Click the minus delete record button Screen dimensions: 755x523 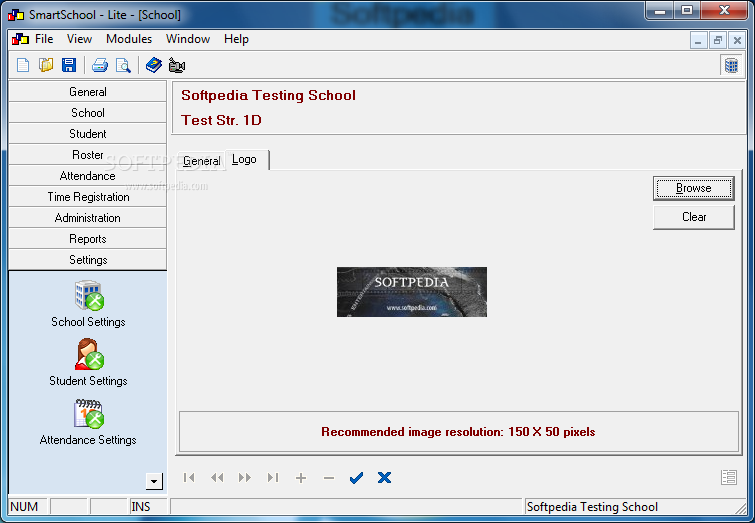(x=329, y=478)
